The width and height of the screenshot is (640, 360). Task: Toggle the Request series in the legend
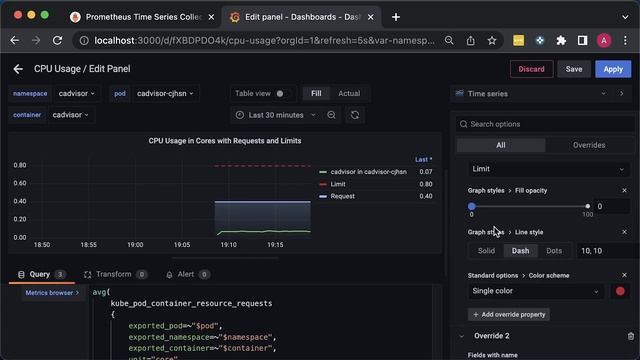(342, 196)
